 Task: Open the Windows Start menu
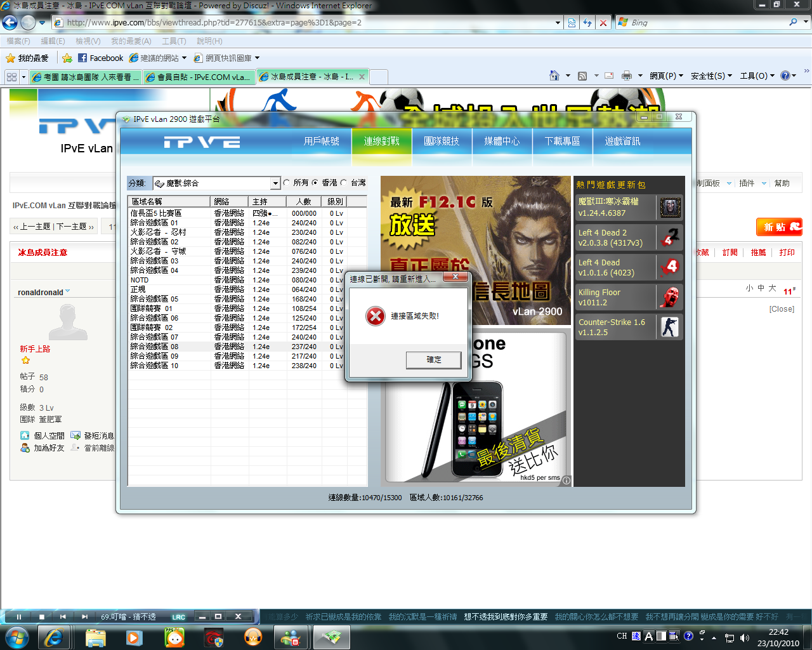pos(16,637)
